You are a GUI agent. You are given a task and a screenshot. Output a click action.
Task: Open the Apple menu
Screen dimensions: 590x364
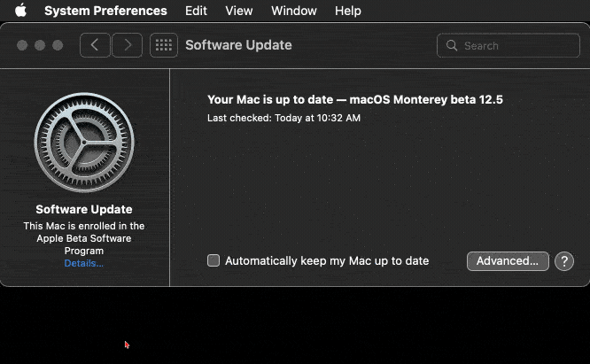click(20, 10)
